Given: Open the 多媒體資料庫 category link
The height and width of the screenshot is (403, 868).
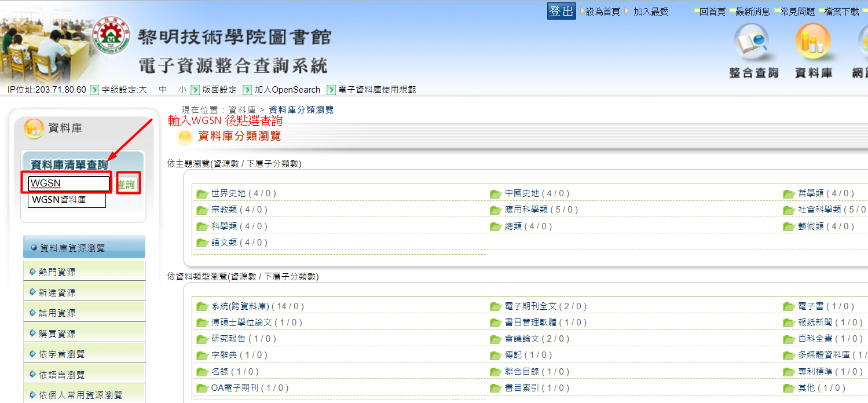Looking at the screenshot, I should [825, 356].
